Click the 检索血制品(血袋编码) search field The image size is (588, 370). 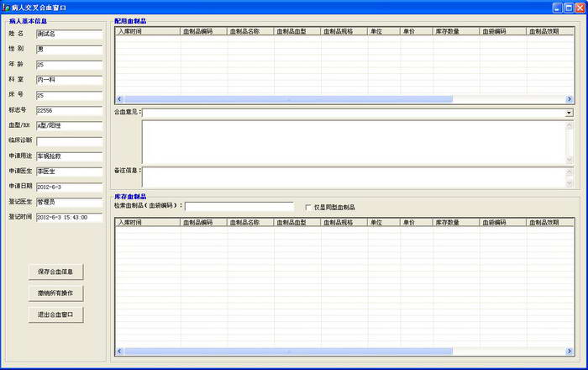pyautogui.click(x=239, y=206)
